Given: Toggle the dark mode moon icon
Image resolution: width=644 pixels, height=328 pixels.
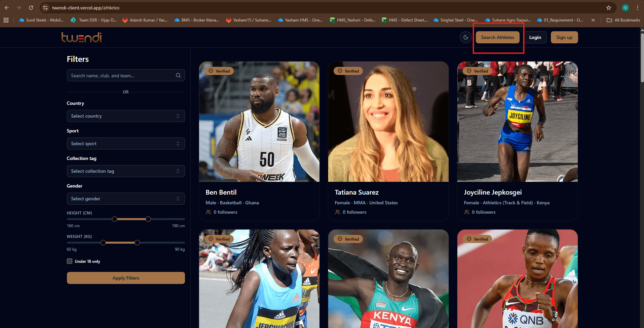Looking at the screenshot, I should [x=465, y=37].
